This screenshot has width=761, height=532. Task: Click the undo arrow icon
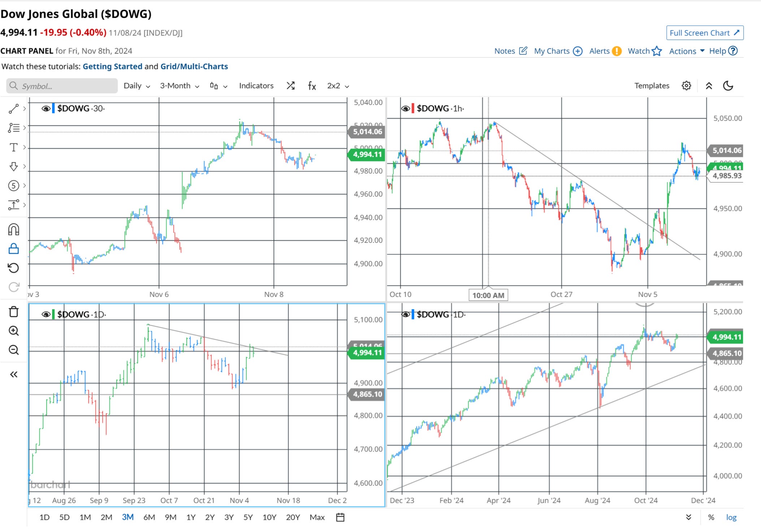[13, 268]
